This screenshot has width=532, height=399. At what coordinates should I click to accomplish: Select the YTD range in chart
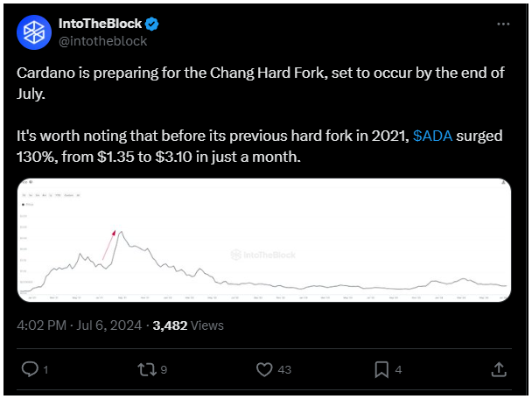pyautogui.click(x=58, y=195)
